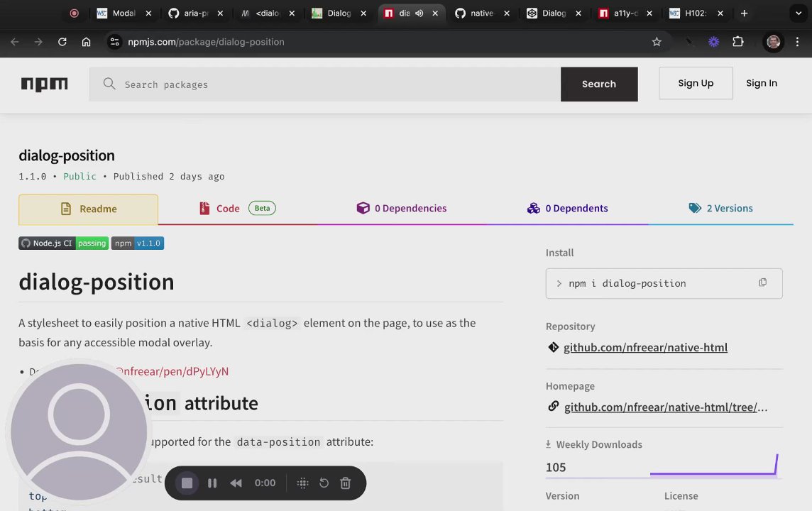Bookmark this page with star icon

click(657, 42)
